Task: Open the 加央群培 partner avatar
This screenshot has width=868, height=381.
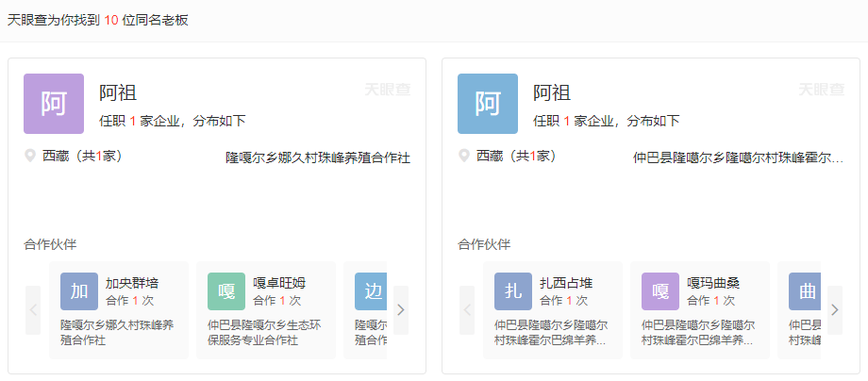Action: pos(79,291)
